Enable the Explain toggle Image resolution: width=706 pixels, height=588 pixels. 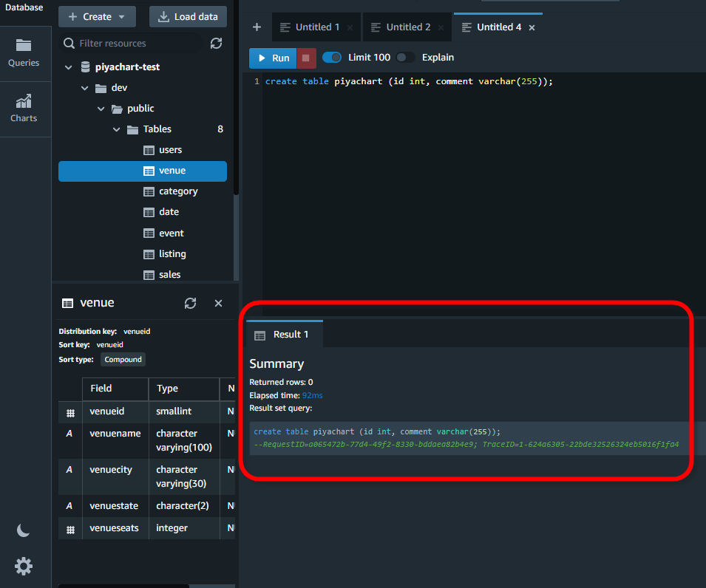point(404,57)
